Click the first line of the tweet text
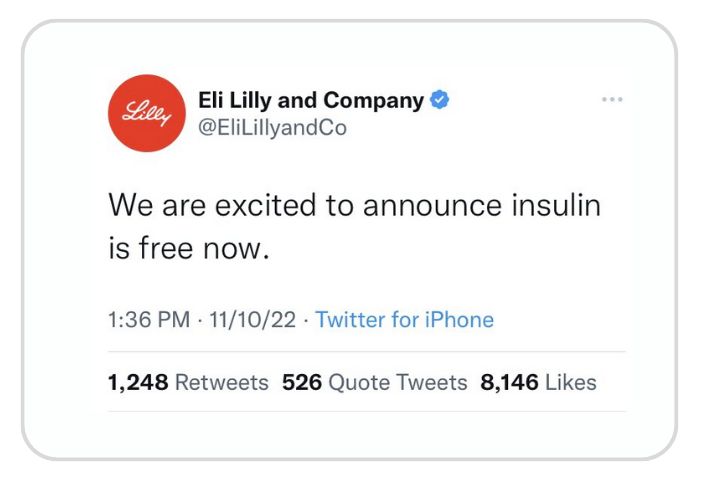Screen dimensions: 702x483 point(354,205)
